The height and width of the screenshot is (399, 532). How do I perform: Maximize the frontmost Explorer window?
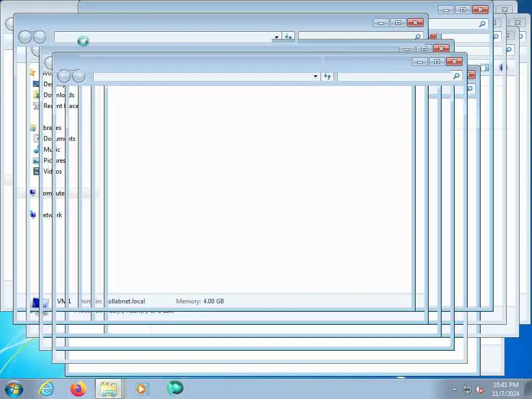[437, 62]
